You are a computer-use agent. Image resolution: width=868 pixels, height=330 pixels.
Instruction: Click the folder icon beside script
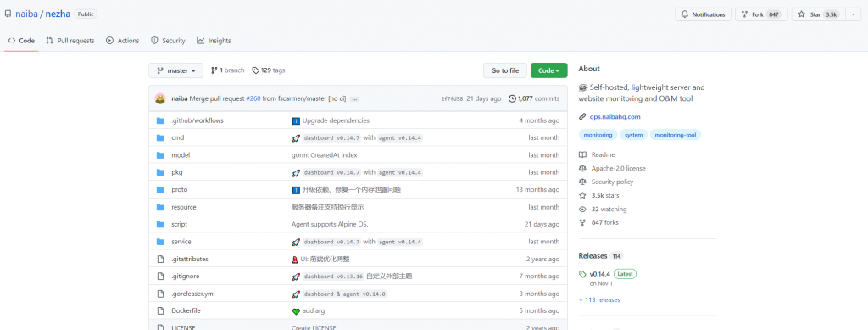click(x=160, y=224)
